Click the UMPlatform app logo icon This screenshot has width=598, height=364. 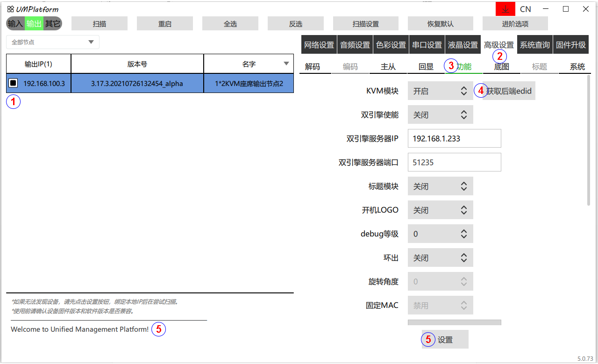click(10, 9)
